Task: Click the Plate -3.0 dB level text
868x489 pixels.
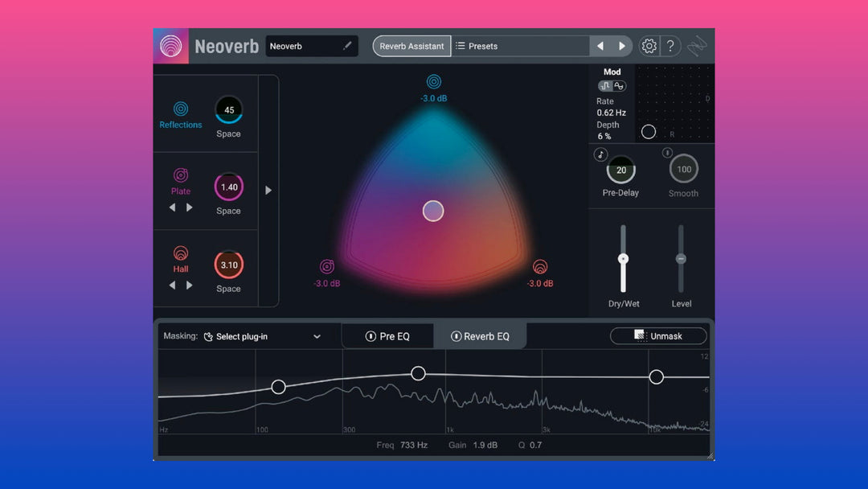Action: [x=327, y=283]
